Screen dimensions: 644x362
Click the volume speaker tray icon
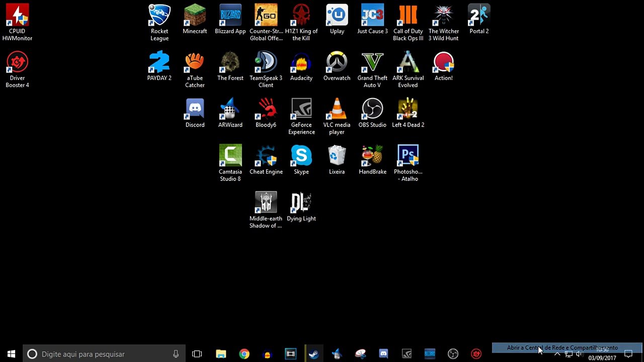coord(579,354)
